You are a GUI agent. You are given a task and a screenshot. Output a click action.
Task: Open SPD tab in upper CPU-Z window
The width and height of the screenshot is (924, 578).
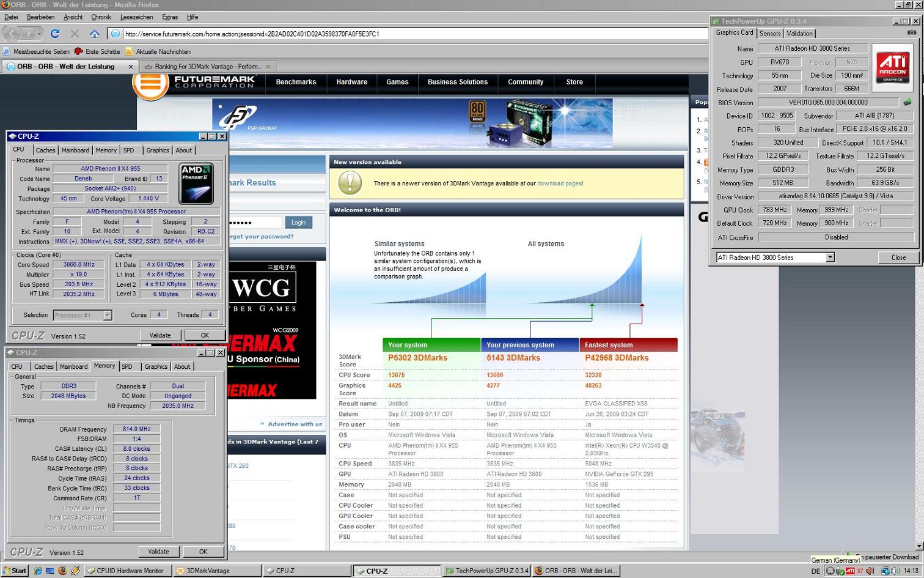(128, 150)
